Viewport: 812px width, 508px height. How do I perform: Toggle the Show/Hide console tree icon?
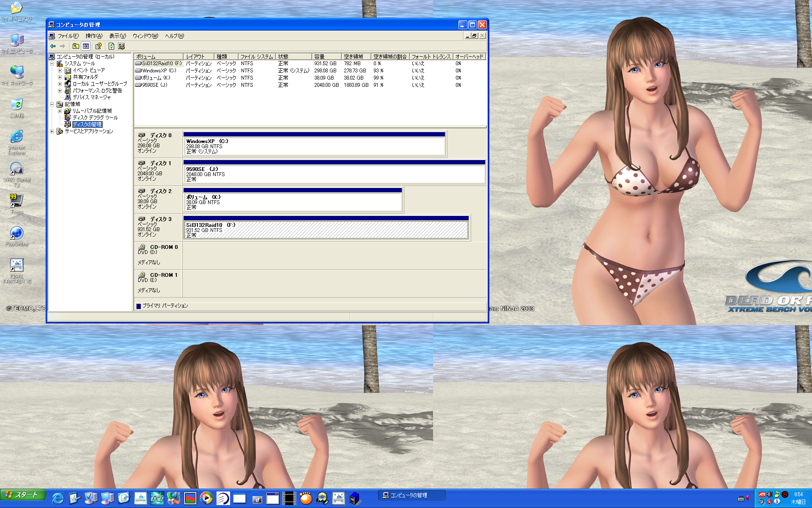click(x=86, y=46)
